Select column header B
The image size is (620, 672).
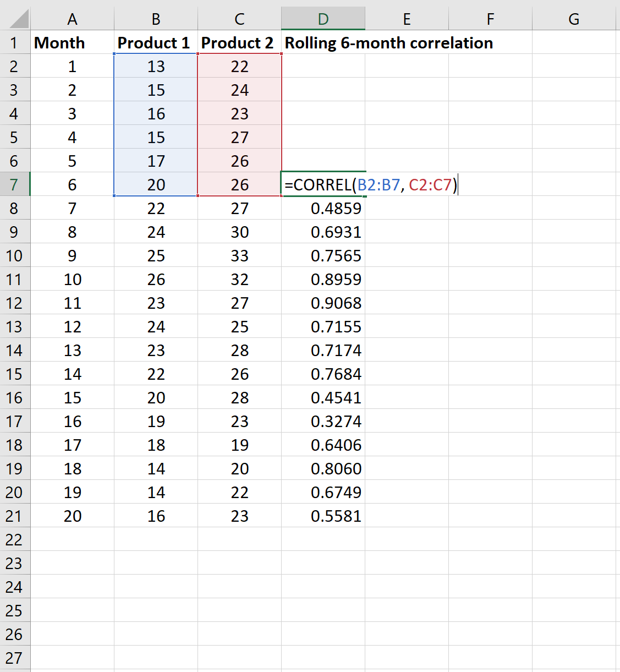point(156,18)
